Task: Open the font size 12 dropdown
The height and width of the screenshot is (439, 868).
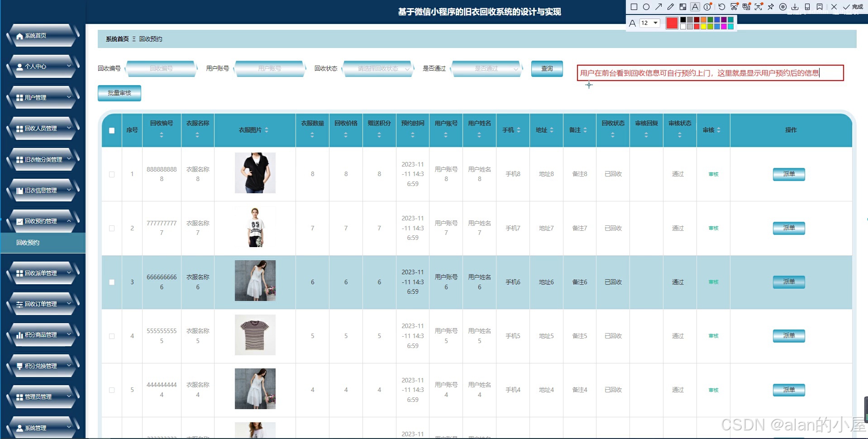Action: click(650, 23)
